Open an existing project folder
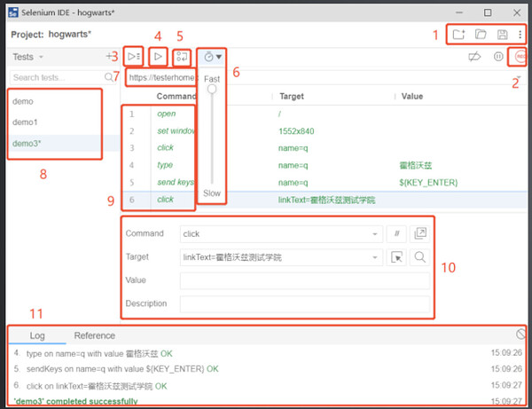The width and height of the screenshot is (532, 409). point(480,35)
